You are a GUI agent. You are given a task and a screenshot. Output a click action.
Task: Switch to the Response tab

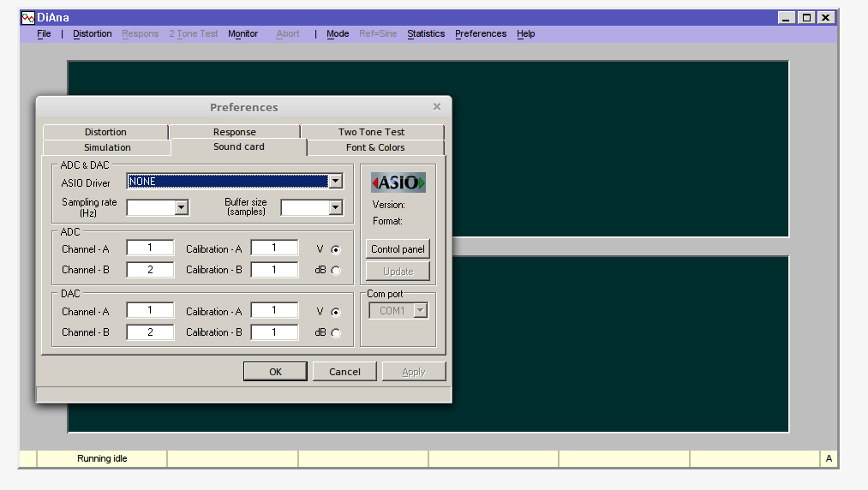235,132
